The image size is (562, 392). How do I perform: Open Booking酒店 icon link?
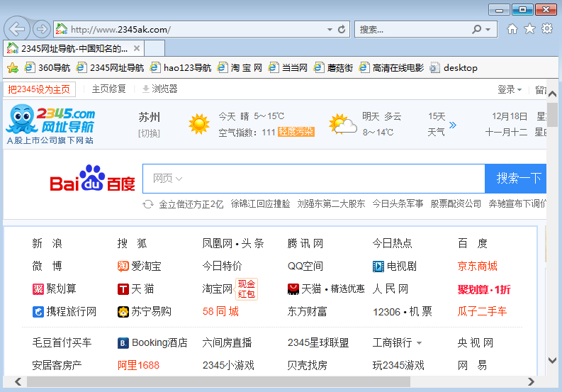coord(152,343)
